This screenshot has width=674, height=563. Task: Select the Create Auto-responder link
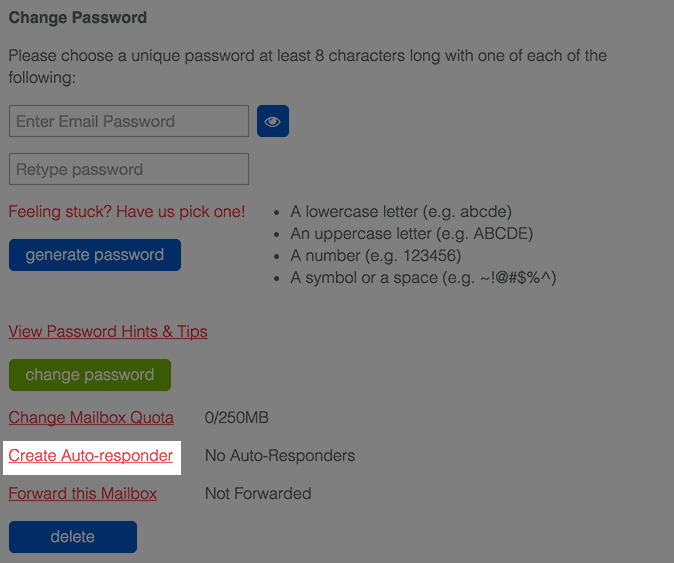(x=91, y=456)
